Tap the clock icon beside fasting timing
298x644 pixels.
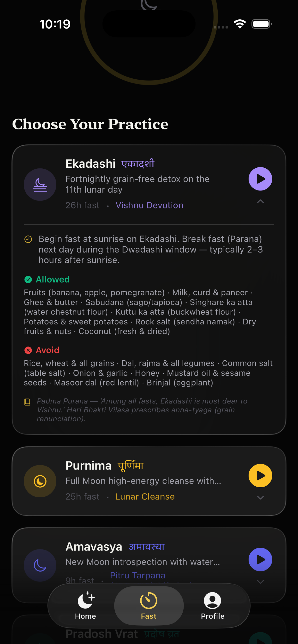pos(28,239)
